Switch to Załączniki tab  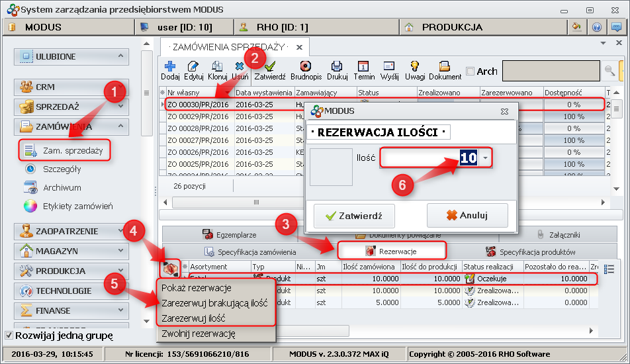point(559,235)
